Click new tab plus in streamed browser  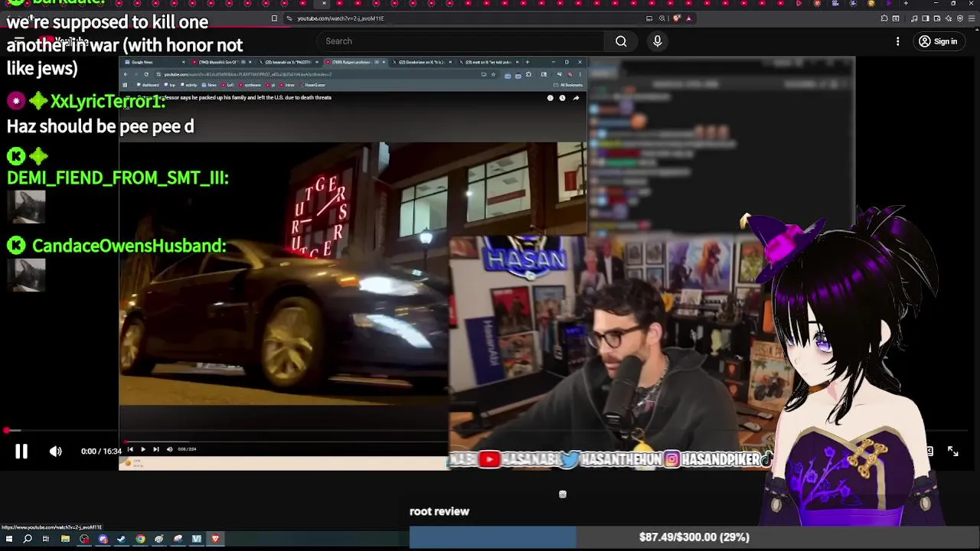[x=527, y=62]
